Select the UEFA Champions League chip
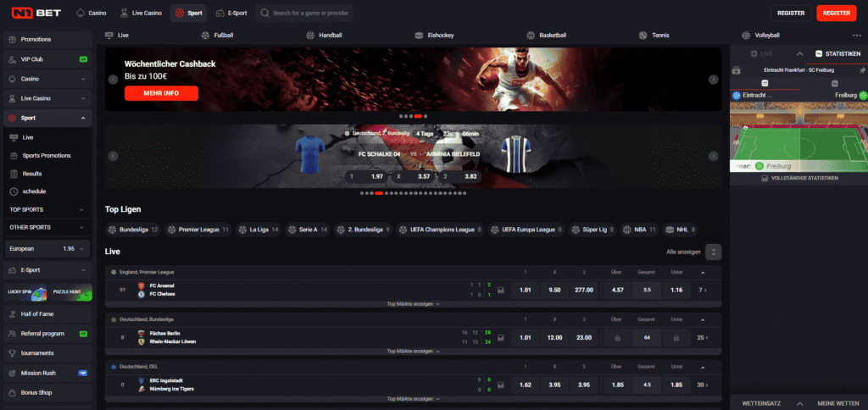Screen dimensions: 868x410 pyautogui.click(x=441, y=230)
